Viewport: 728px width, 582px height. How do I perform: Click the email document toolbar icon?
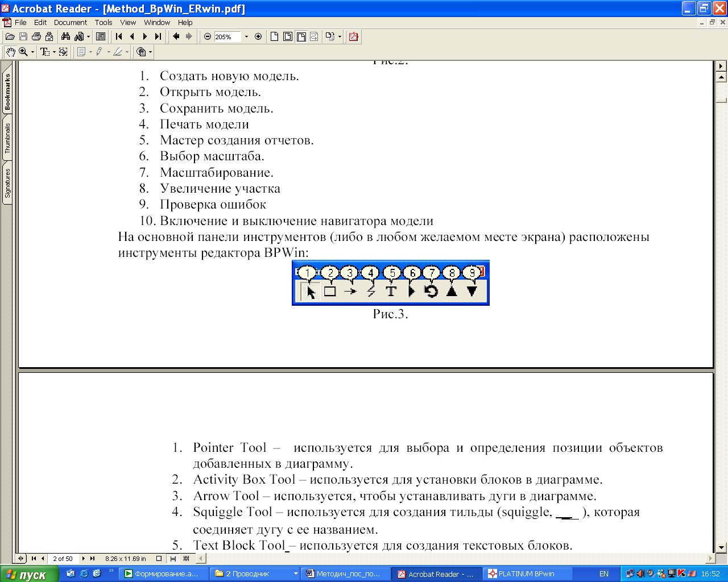coord(49,37)
